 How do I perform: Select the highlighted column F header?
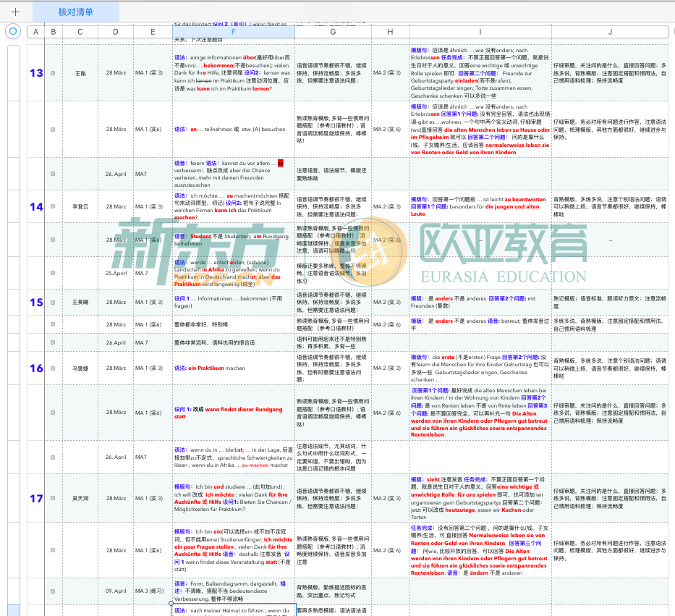tap(234, 32)
